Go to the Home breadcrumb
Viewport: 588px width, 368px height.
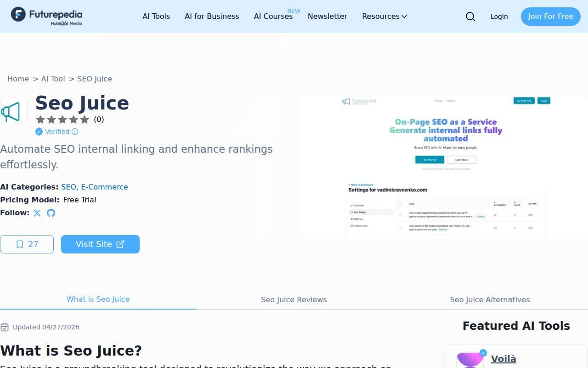tap(18, 79)
